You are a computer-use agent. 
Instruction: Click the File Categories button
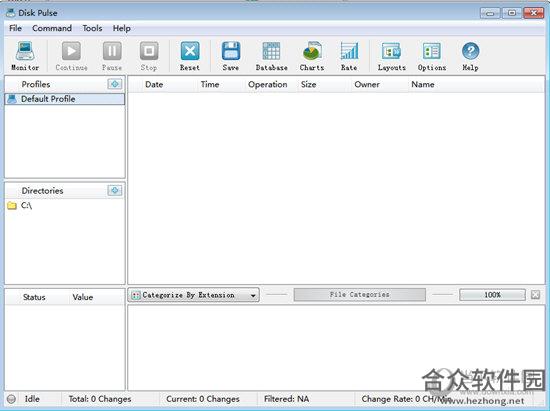[x=360, y=295]
